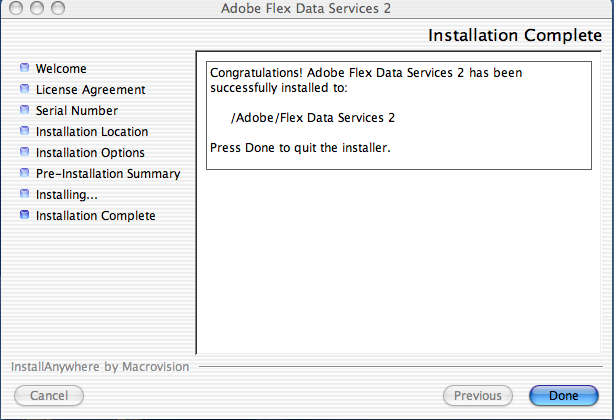This screenshot has height=420, width=614.
Task: Click the Congratulations message text
Action: click(366, 80)
